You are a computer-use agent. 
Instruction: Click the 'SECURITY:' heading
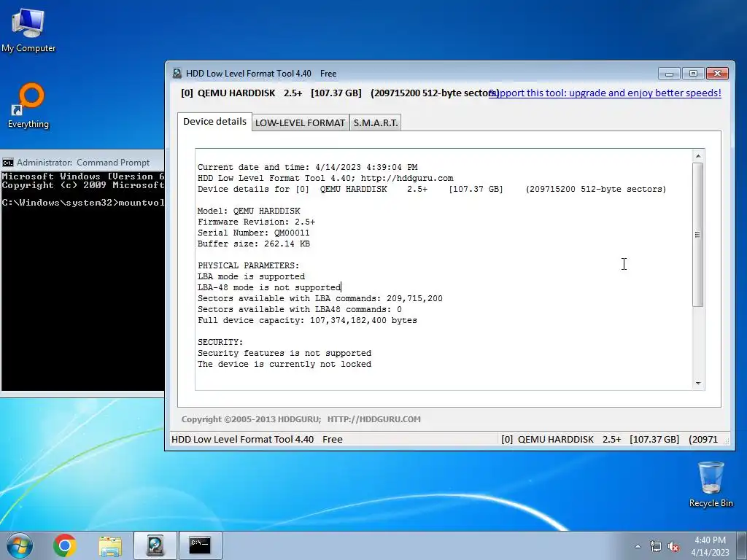coord(220,343)
